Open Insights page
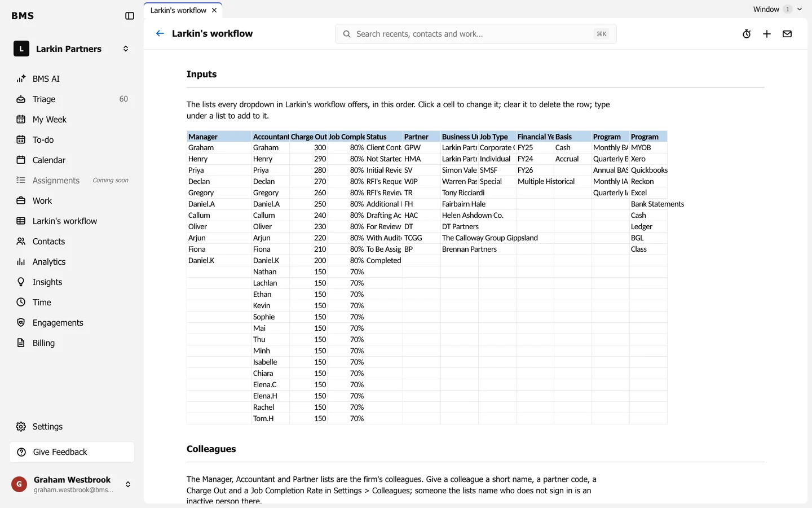 (72, 282)
